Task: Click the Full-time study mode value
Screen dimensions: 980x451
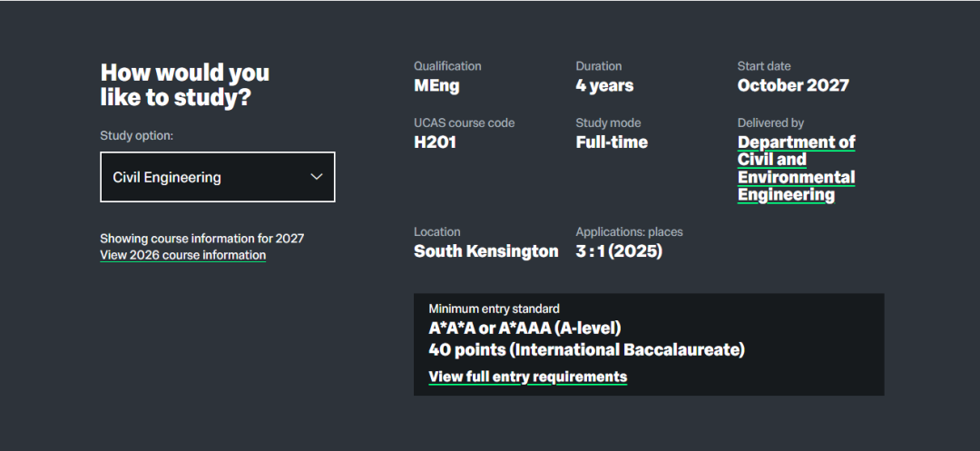Action: (612, 142)
